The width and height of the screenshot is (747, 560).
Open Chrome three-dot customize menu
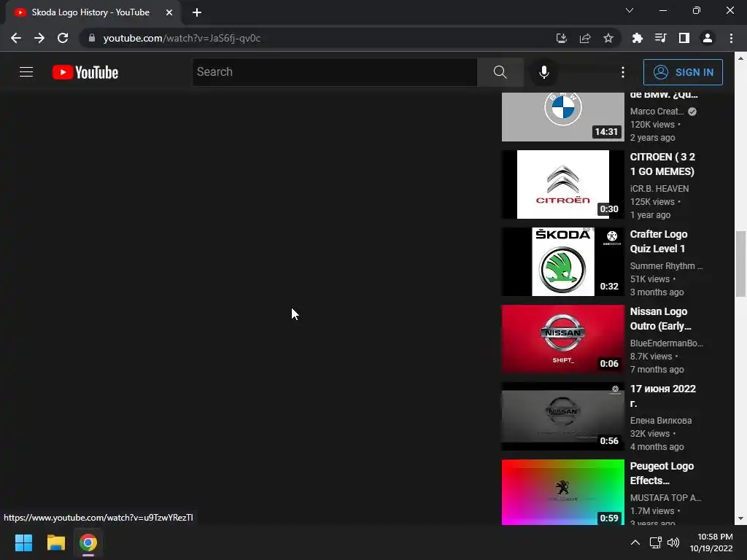coord(731,38)
